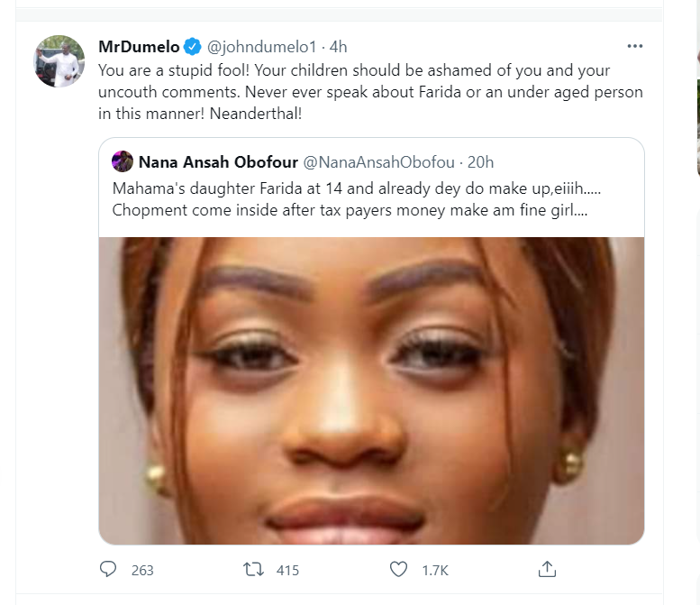This screenshot has width=700, height=605.
Task: Click the 263 replies count
Action: pyautogui.click(x=141, y=571)
